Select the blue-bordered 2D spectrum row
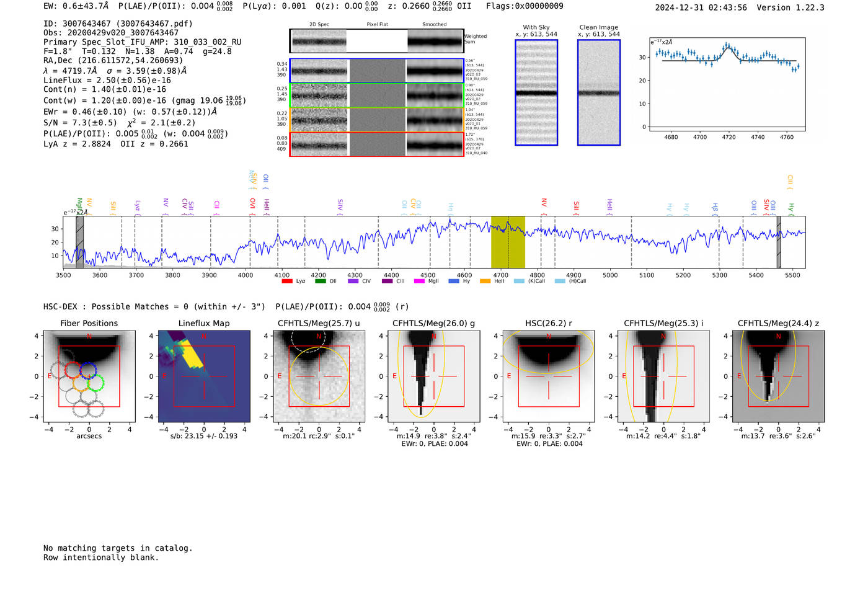The height and width of the screenshot is (591, 868). click(x=377, y=71)
